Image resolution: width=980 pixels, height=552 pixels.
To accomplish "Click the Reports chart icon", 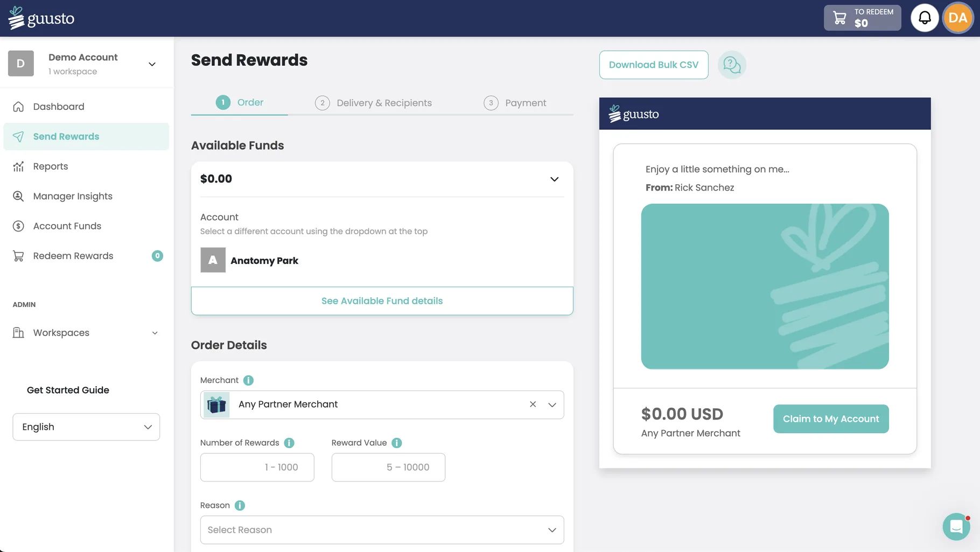I will (x=18, y=166).
